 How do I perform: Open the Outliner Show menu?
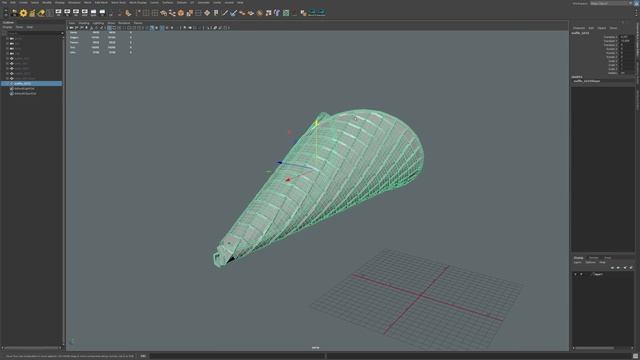19,27
